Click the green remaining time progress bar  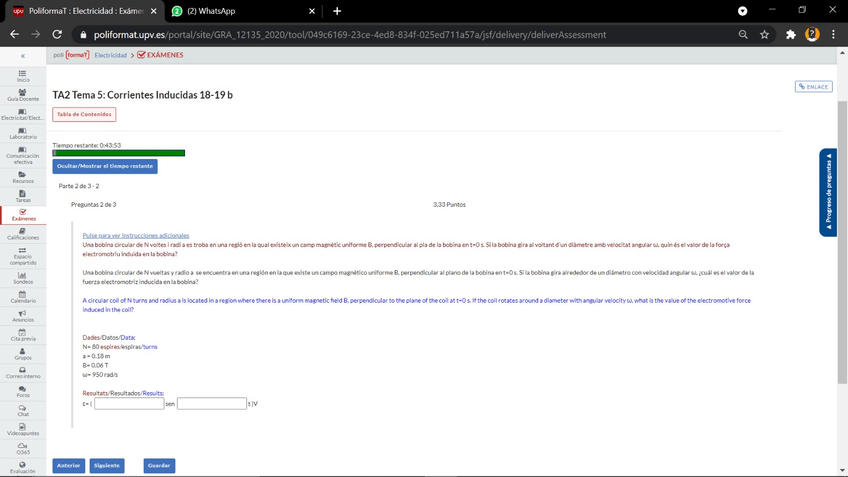pyautogui.click(x=118, y=153)
